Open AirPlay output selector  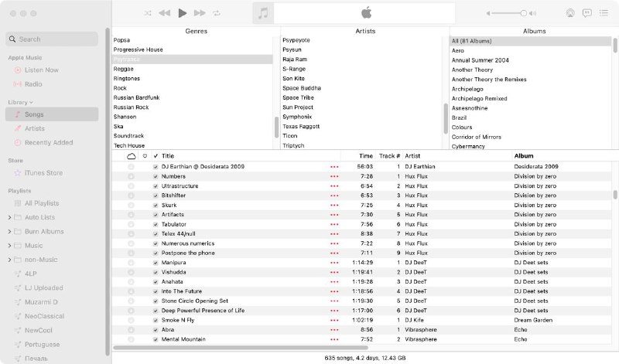pos(570,13)
